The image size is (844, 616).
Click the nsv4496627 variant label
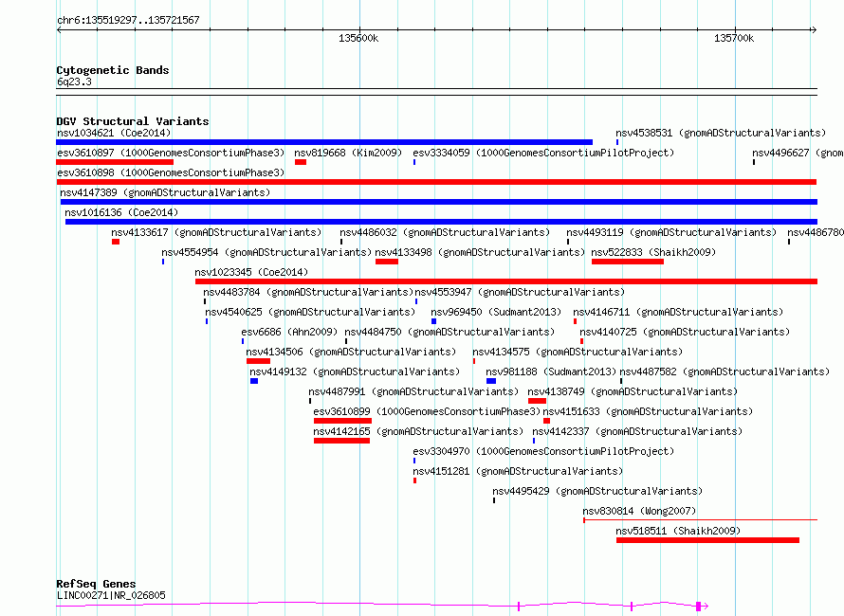click(x=798, y=153)
